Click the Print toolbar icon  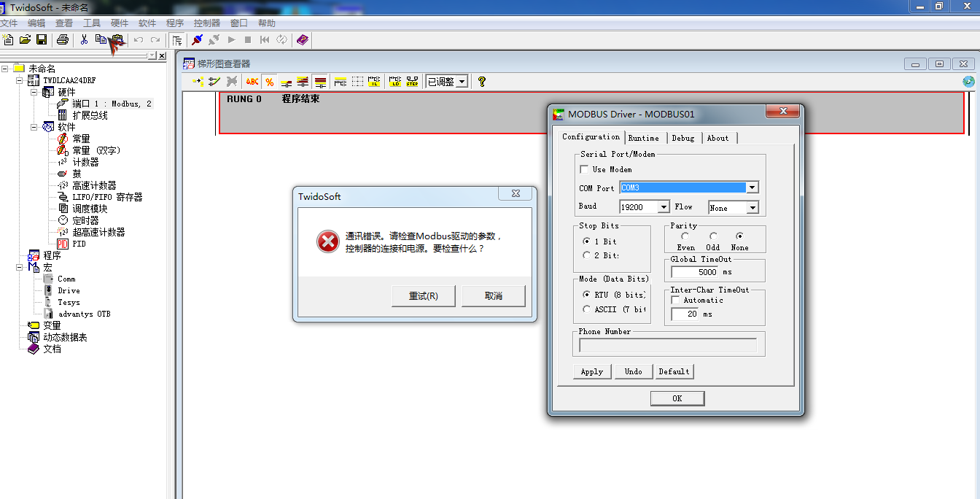click(x=63, y=39)
